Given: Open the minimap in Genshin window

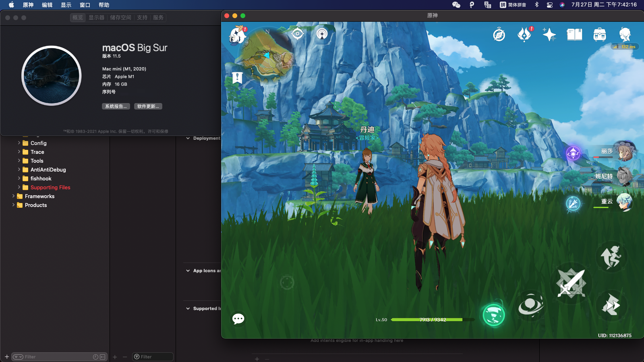Looking at the screenshot, I should point(267,55).
